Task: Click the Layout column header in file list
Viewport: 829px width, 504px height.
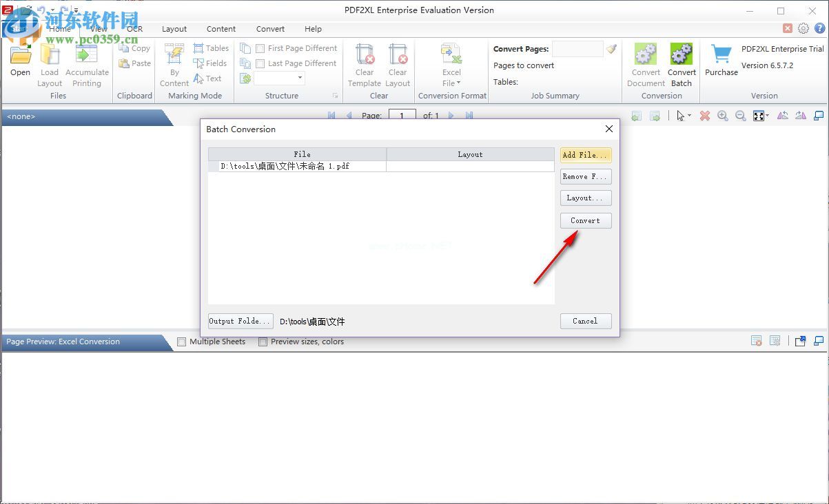Action: tap(471, 154)
